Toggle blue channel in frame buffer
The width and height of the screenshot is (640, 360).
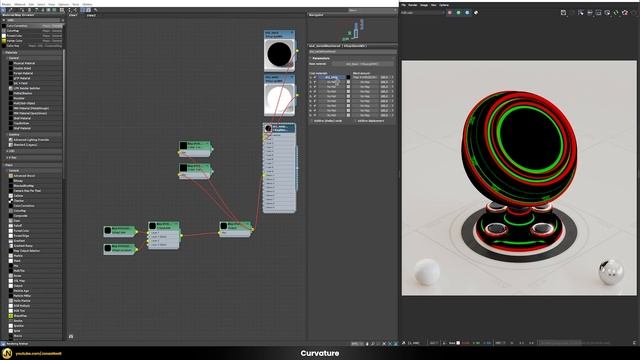(x=467, y=13)
